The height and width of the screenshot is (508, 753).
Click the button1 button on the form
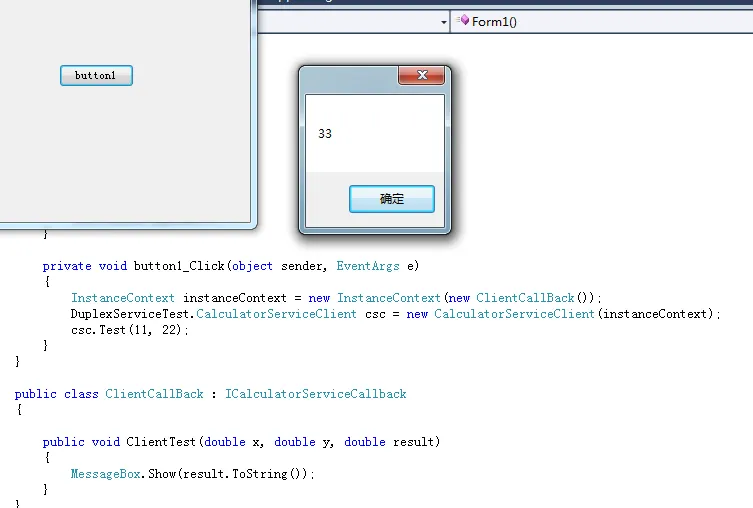coord(96,76)
